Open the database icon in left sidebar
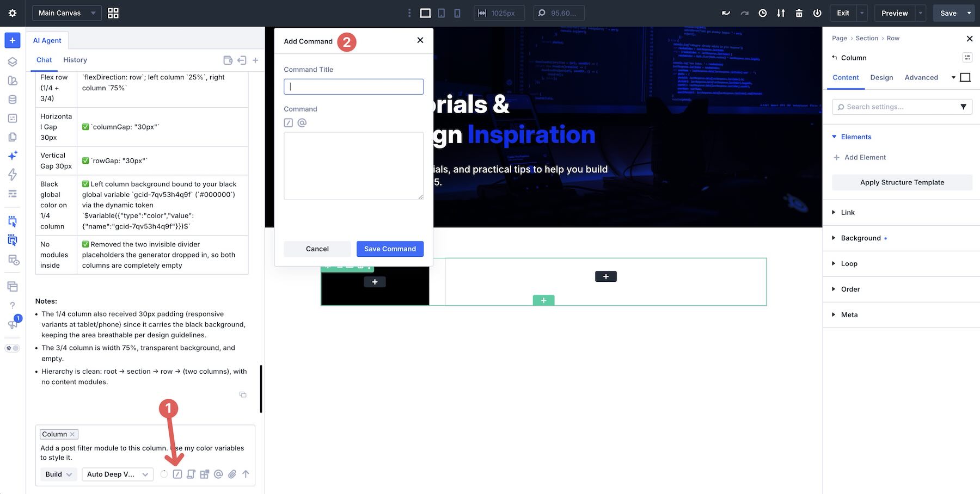980x494 pixels. (x=13, y=100)
